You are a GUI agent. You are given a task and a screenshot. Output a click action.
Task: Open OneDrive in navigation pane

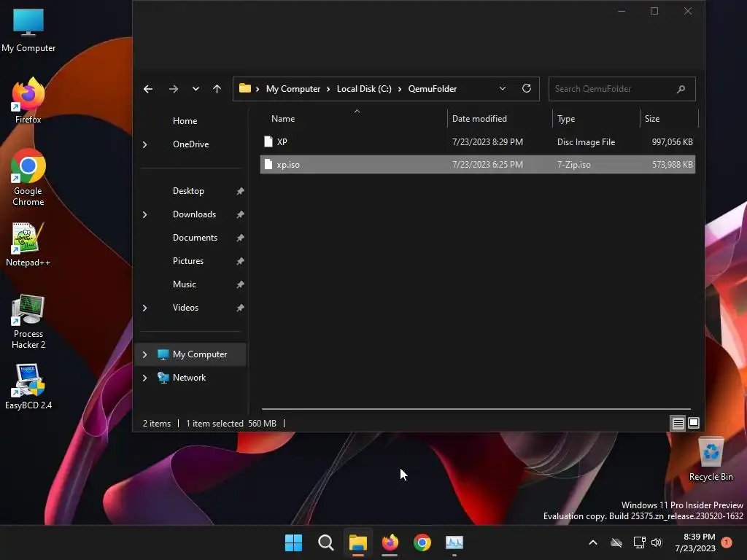(190, 144)
